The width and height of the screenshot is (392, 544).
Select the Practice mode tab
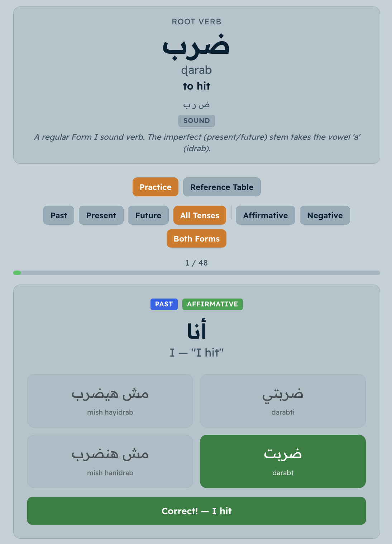155,187
